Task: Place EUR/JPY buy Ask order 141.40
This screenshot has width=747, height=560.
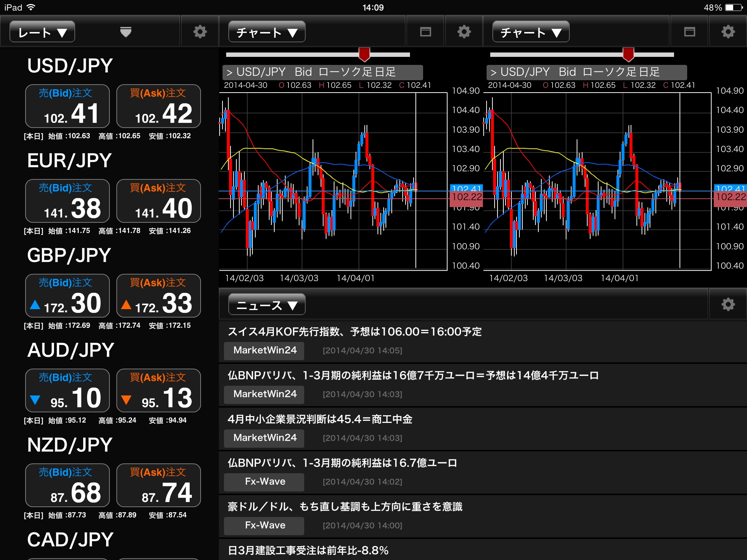Action: click(x=159, y=201)
